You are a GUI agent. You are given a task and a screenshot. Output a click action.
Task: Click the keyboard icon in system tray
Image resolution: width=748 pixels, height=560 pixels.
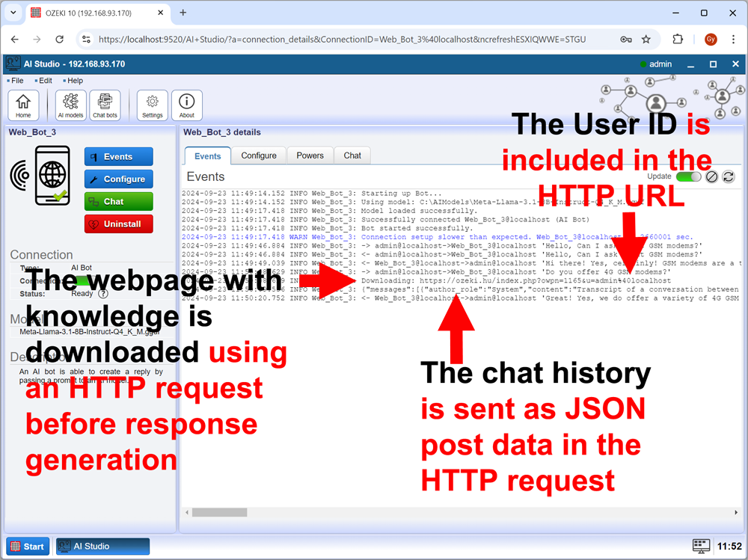coord(701,546)
